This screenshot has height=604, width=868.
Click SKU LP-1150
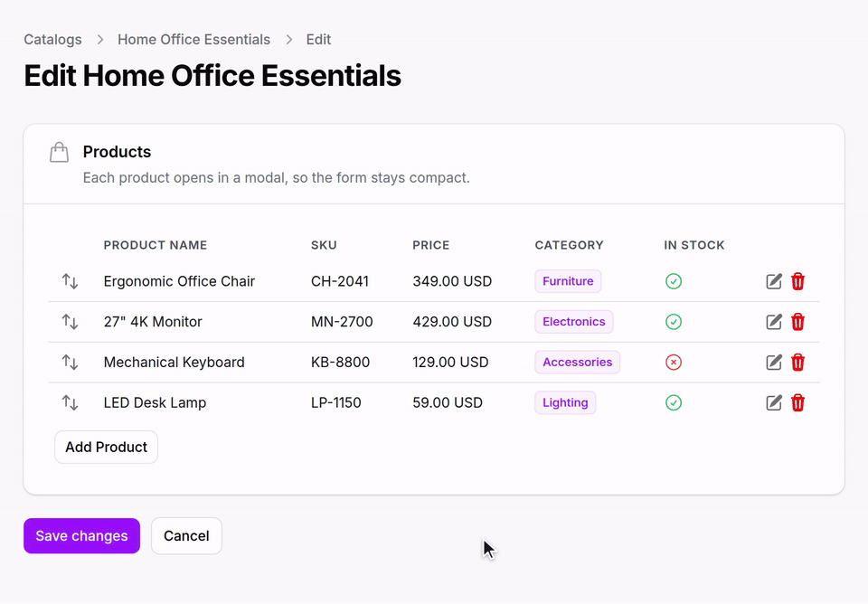(x=336, y=402)
